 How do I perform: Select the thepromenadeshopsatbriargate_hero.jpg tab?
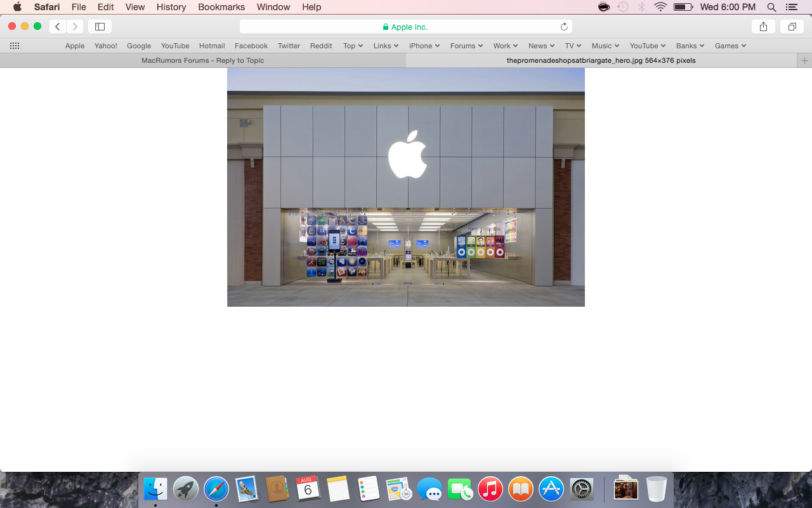coord(601,60)
